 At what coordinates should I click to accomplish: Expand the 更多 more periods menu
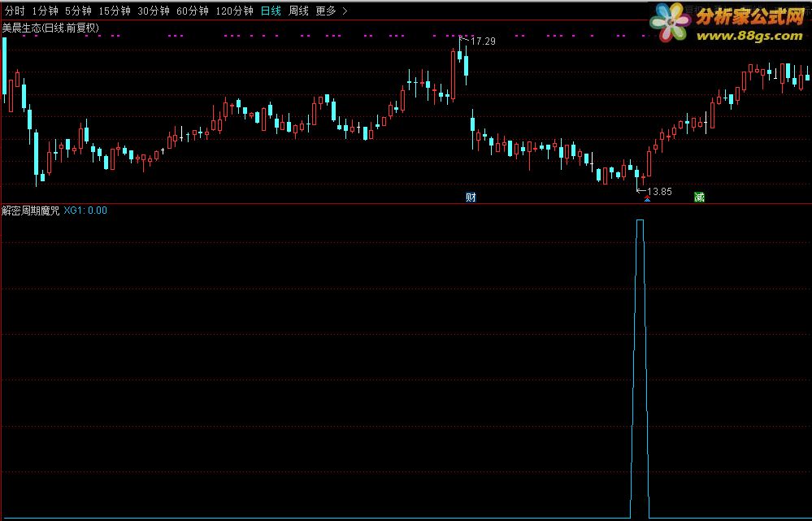[332, 11]
